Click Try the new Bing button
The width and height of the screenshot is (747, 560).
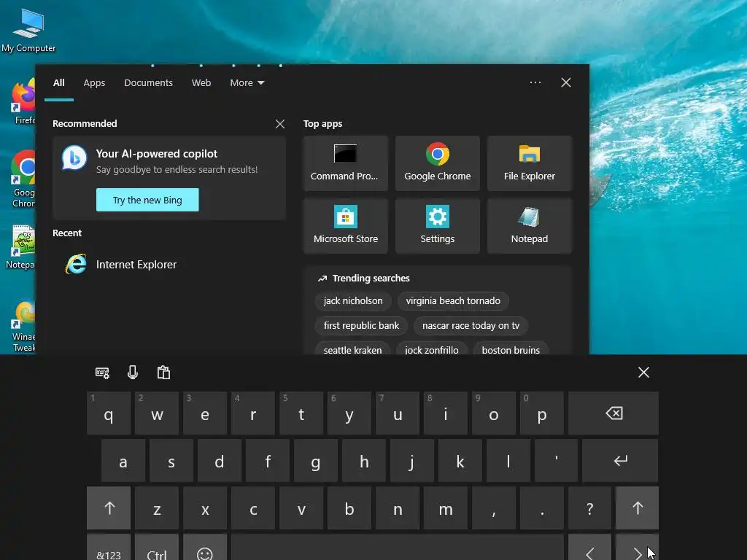tap(147, 200)
